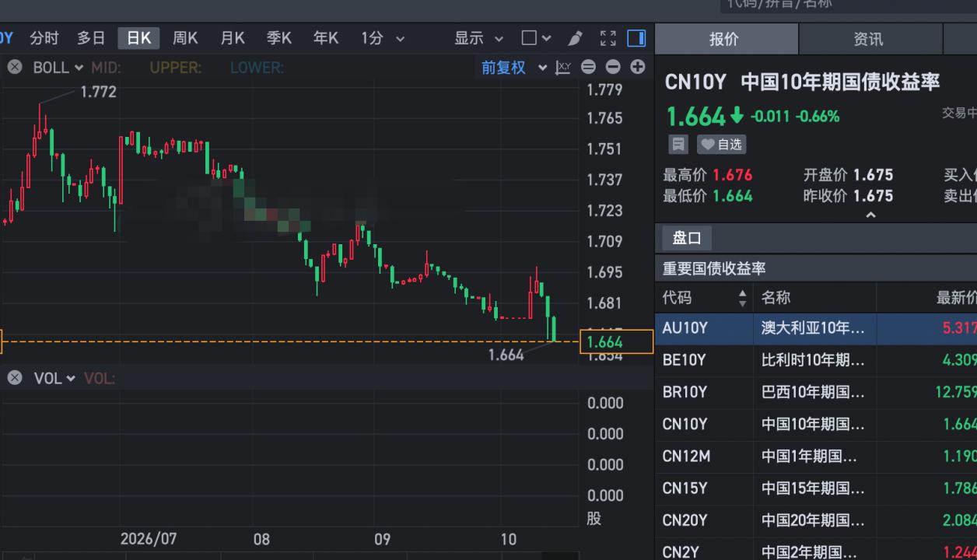The height and width of the screenshot is (560, 977).
Task: Click the 昨收价 1.675 value
Action: (x=873, y=196)
